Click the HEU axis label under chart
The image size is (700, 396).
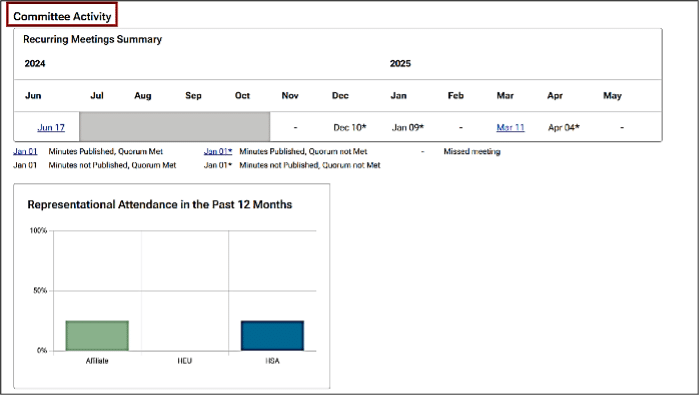pyautogui.click(x=184, y=361)
